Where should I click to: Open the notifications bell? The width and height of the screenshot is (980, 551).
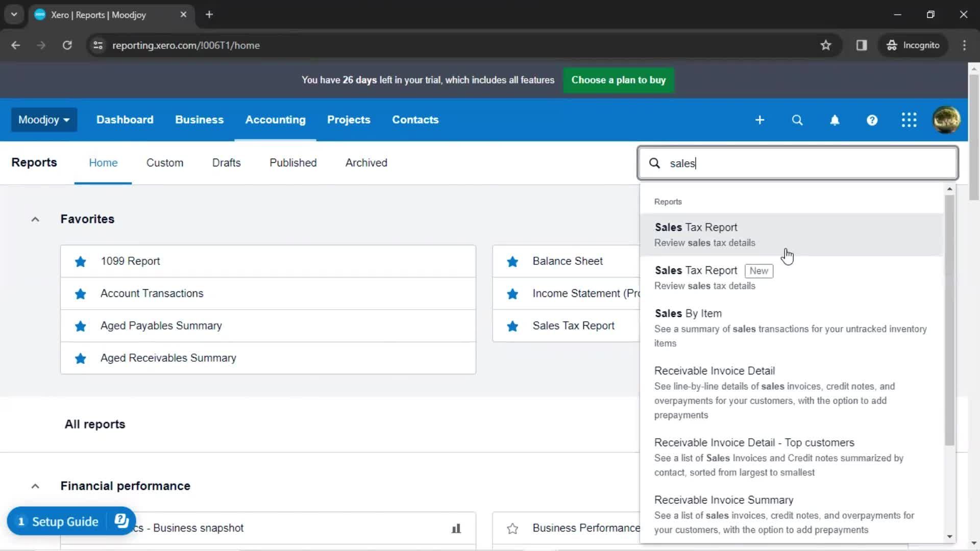pyautogui.click(x=835, y=120)
